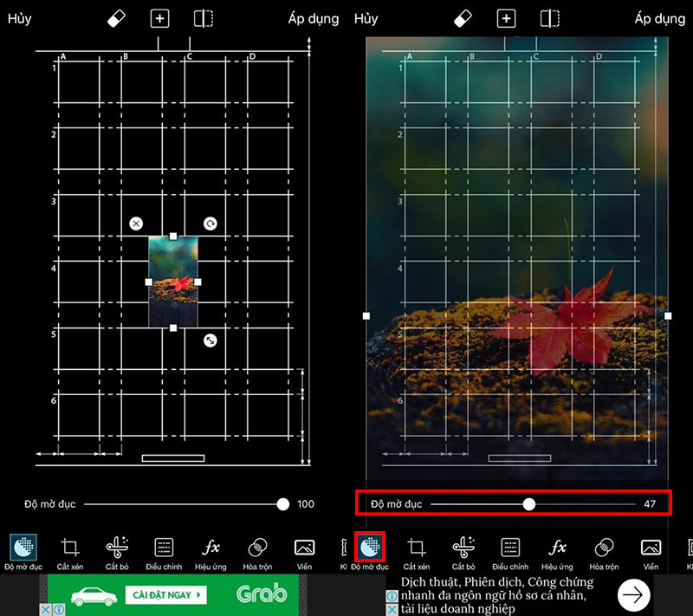
Task: Close the Grab ad with X icon
Action: (45, 610)
